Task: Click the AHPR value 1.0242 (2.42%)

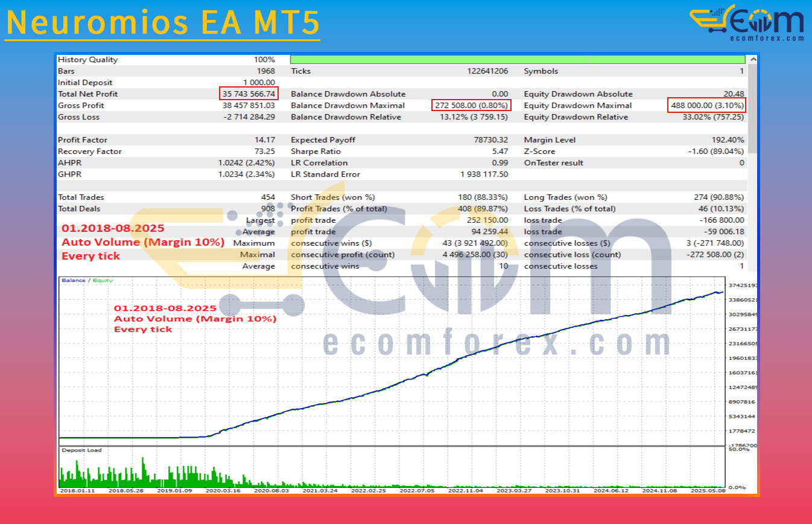Action: point(247,163)
